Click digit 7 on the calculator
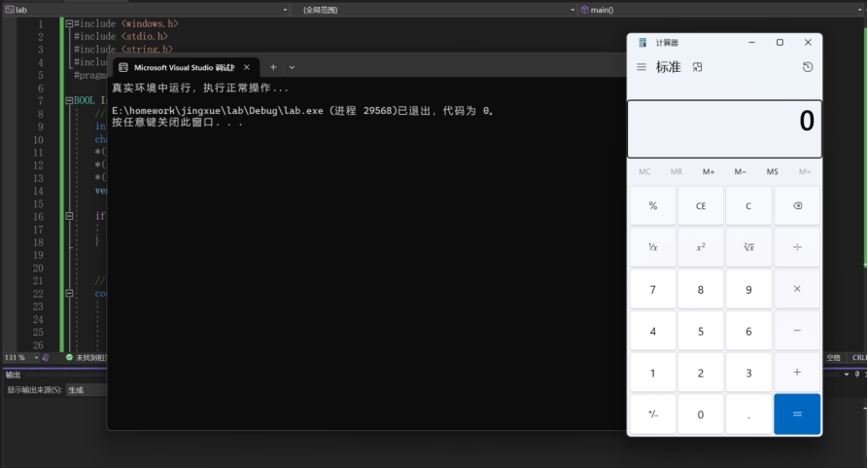This screenshot has height=469, width=868. [652, 289]
